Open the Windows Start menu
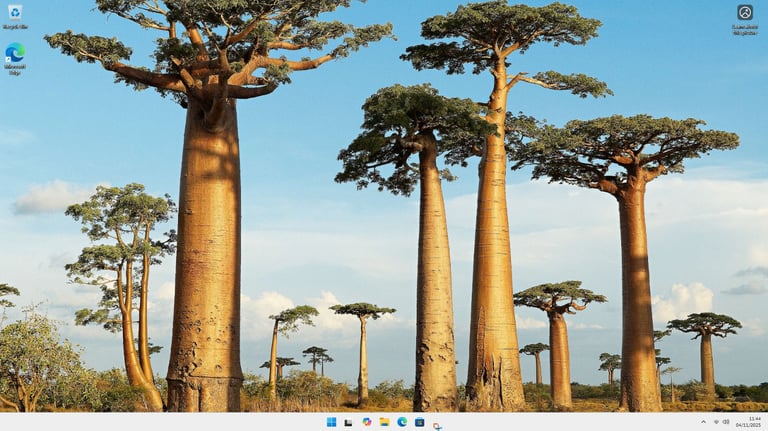The image size is (768, 431). click(332, 422)
